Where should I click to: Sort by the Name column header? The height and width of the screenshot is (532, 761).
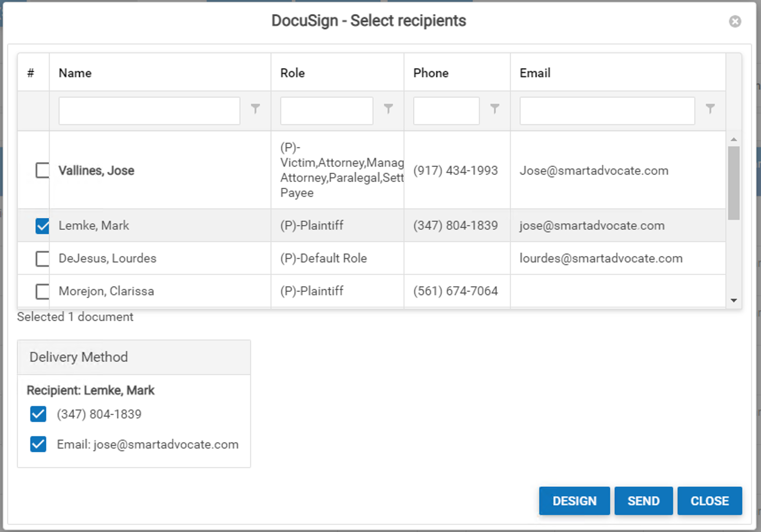click(x=75, y=73)
